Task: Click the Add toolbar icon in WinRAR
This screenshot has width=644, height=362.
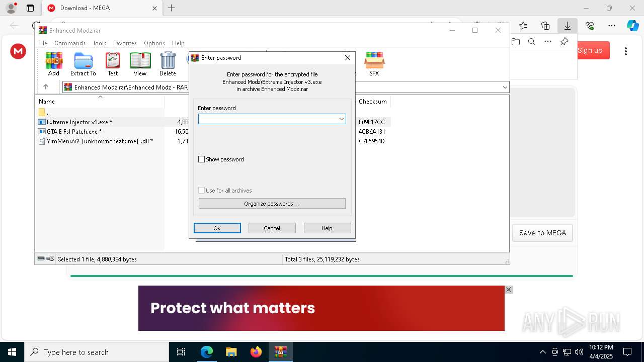Action: (x=54, y=64)
